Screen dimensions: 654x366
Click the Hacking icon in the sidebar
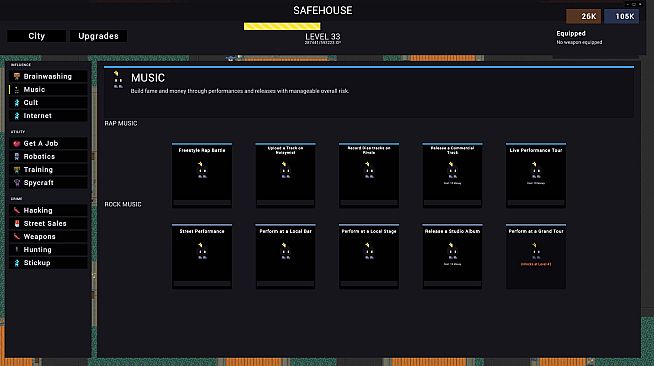[17, 211]
